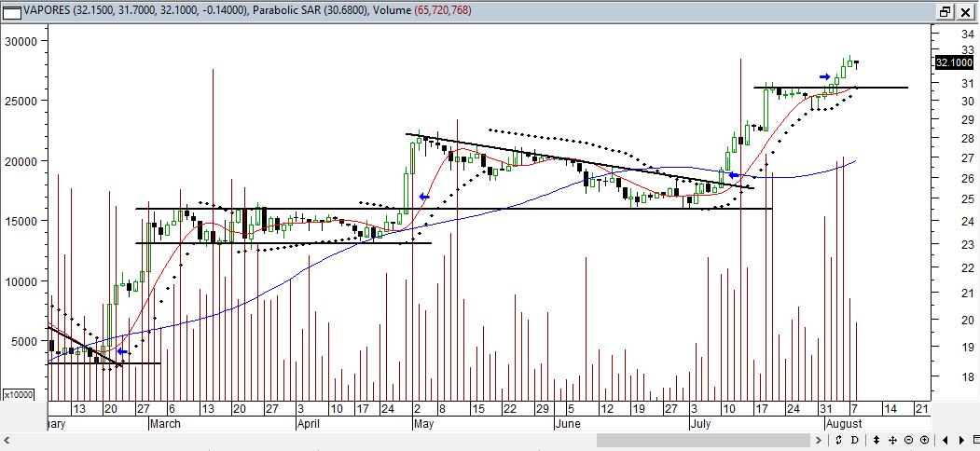Screen dimensions: 980x451
Task: Click the 20000 volume axis value
Action: [x=22, y=160]
